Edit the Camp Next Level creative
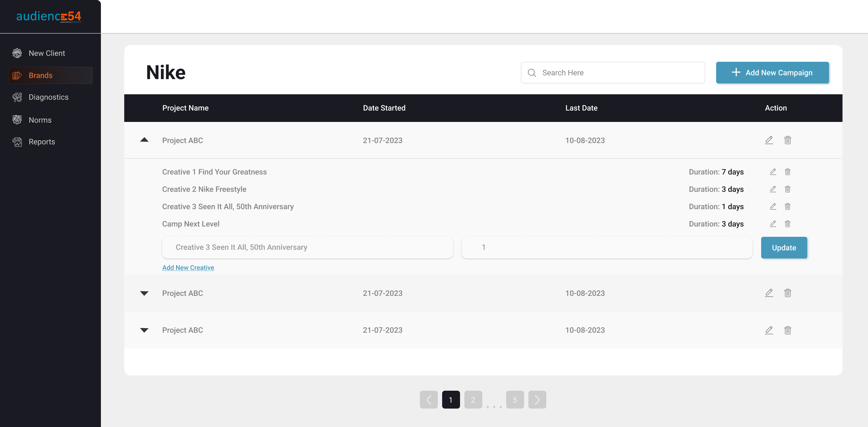Image resolution: width=868 pixels, height=427 pixels. tap(773, 224)
